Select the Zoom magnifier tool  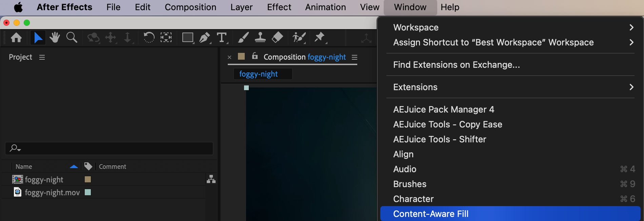pos(72,37)
